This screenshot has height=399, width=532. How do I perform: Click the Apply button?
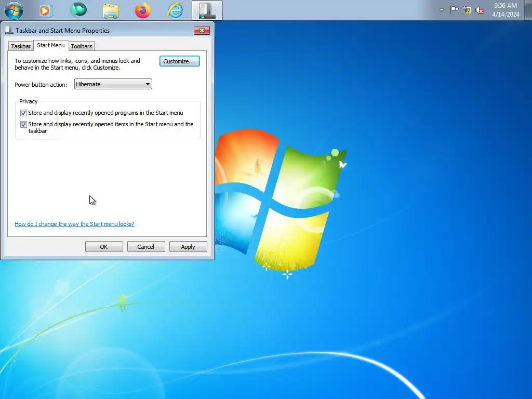pyautogui.click(x=188, y=247)
